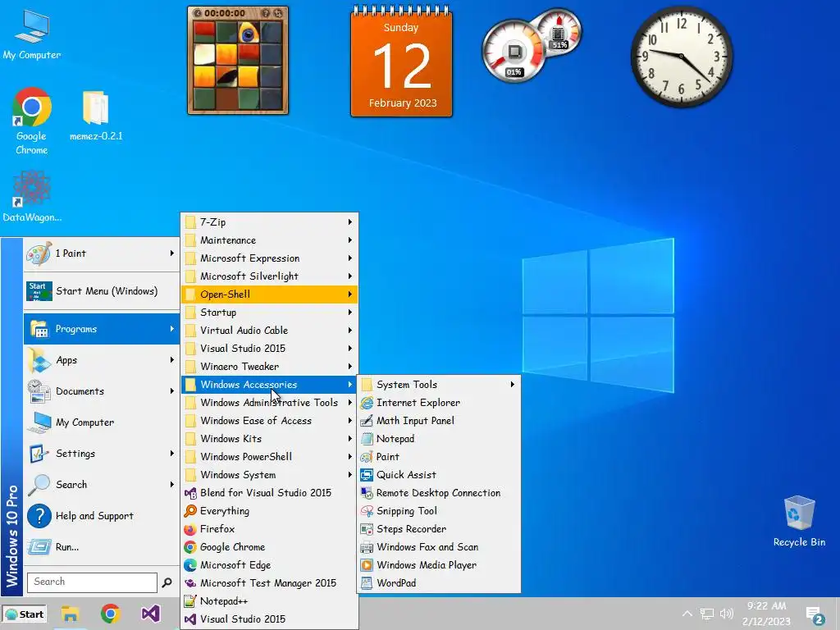
Task: Expand the Maintenance folder
Action: (269, 240)
